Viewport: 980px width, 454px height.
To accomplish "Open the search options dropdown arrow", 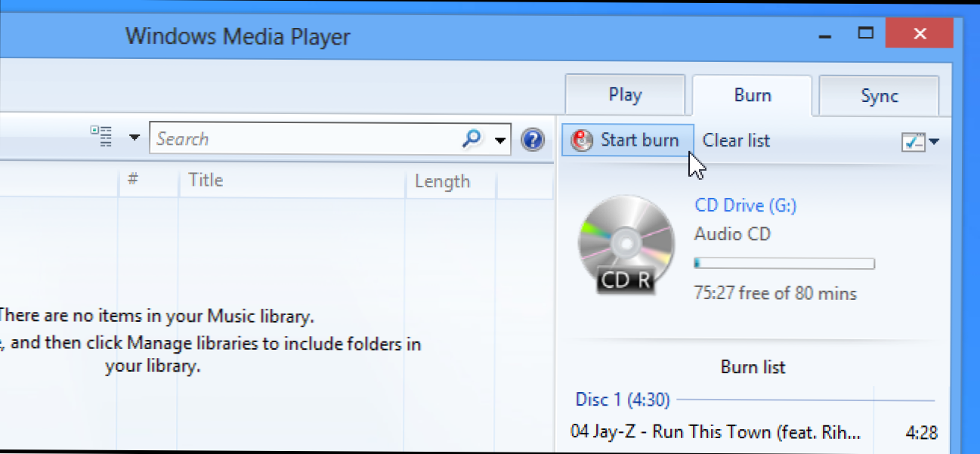I will pos(499,139).
